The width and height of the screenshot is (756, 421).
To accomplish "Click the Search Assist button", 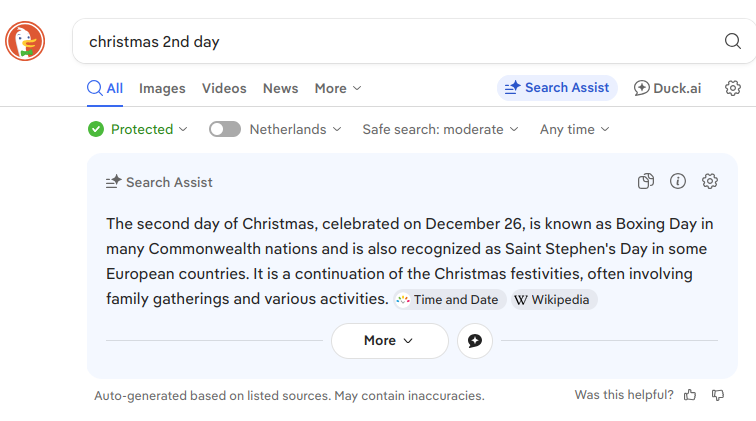I will coord(557,88).
